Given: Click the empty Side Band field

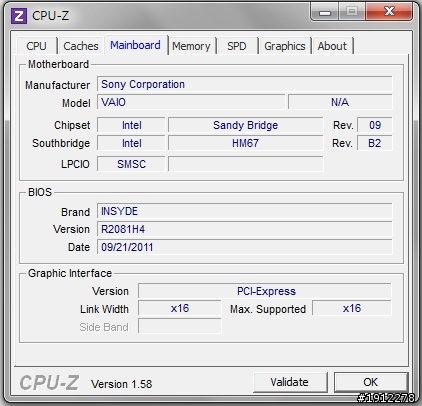Looking at the screenshot, I should click(x=180, y=327).
